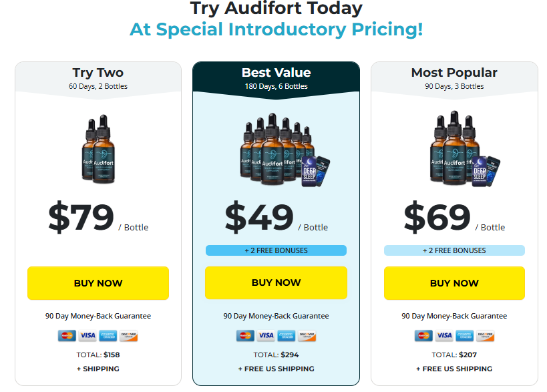Click the Discover icon in Try Two package
The width and height of the screenshot is (547, 392).
click(x=129, y=335)
